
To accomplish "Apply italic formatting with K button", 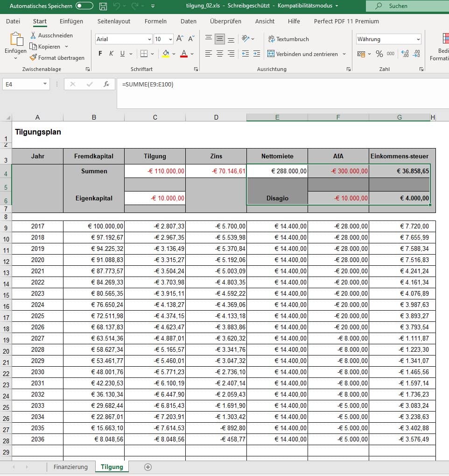I will pyautogui.click(x=111, y=54).
